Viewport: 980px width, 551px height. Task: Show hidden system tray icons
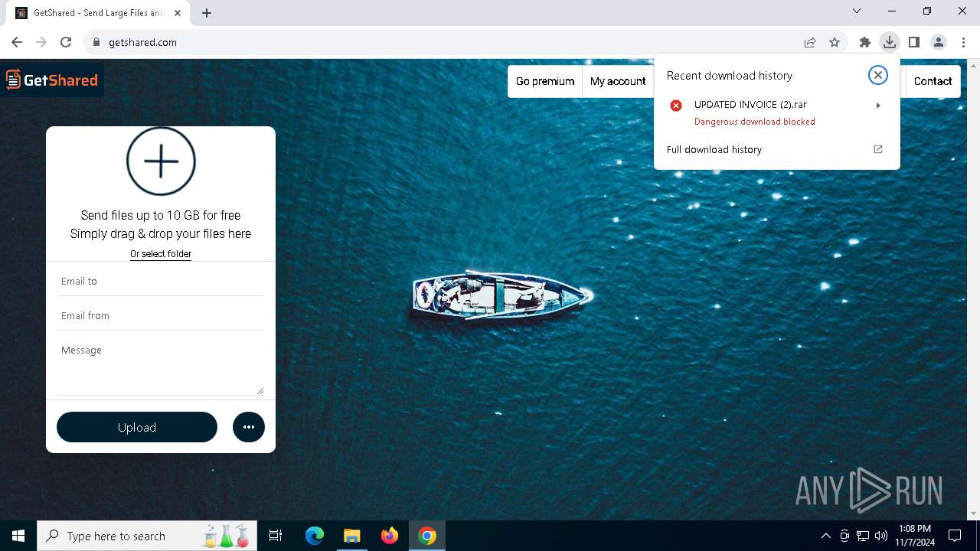[x=826, y=536]
